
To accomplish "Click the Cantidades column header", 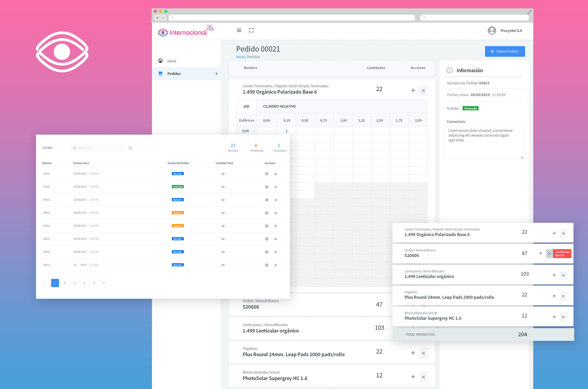I will (x=376, y=68).
